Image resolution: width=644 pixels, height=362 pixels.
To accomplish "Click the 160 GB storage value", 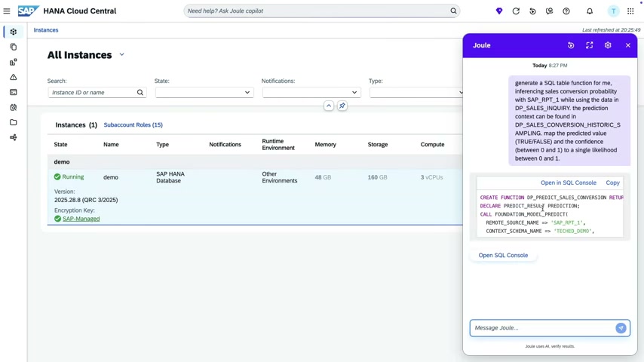I will click(x=378, y=177).
